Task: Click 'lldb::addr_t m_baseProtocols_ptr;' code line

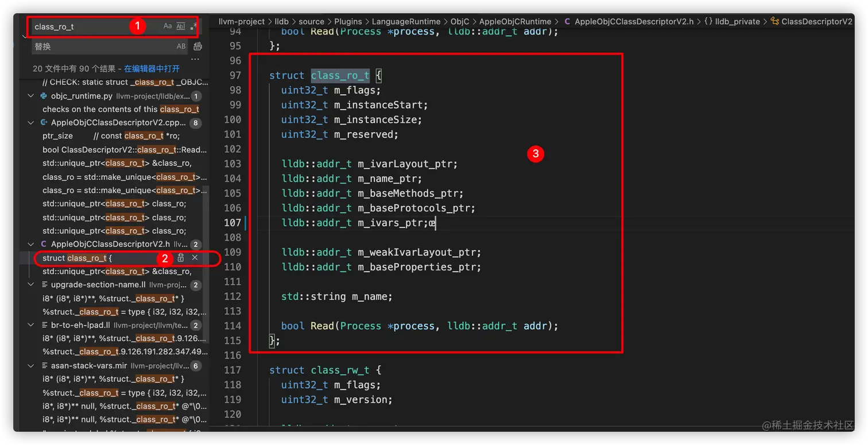Action: coord(378,208)
